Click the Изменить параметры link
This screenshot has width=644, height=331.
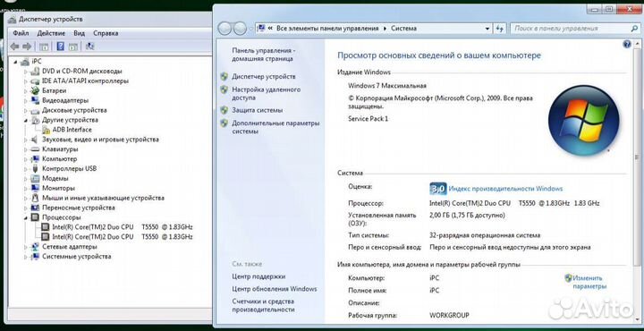pos(589,282)
